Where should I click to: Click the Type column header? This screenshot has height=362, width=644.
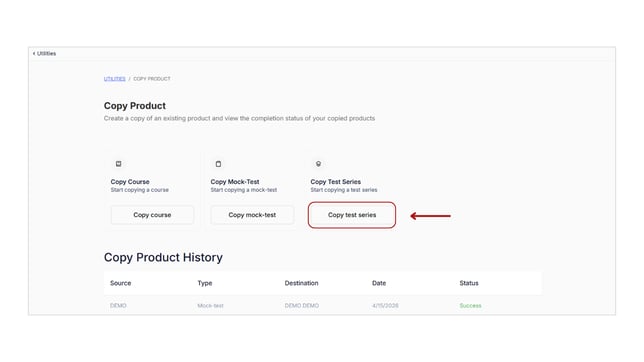tap(205, 283)
